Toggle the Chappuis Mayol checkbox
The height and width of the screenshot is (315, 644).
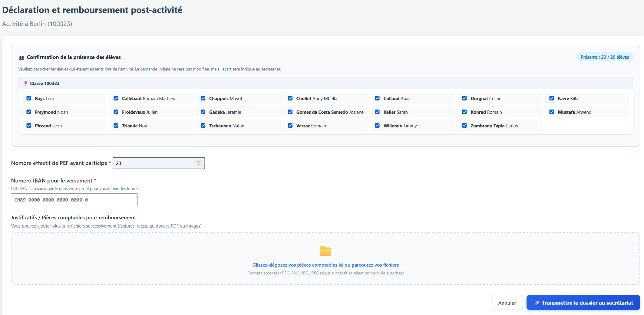[x=203, y=98]
